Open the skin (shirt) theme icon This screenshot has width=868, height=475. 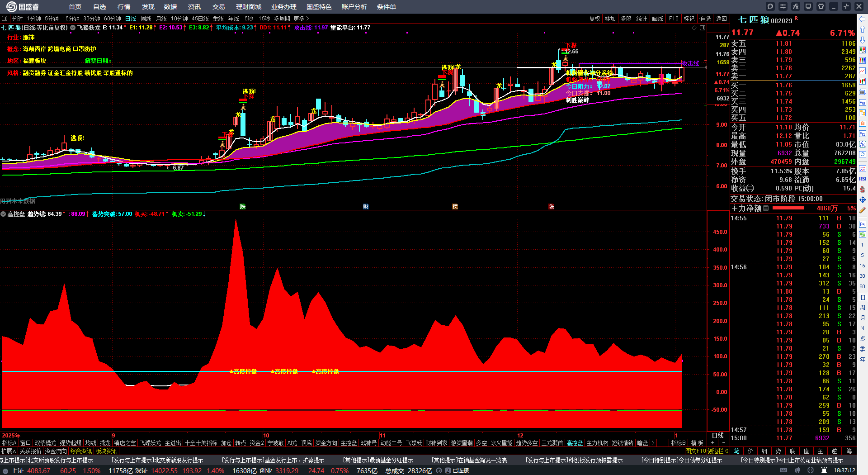(x=821, y=6)
